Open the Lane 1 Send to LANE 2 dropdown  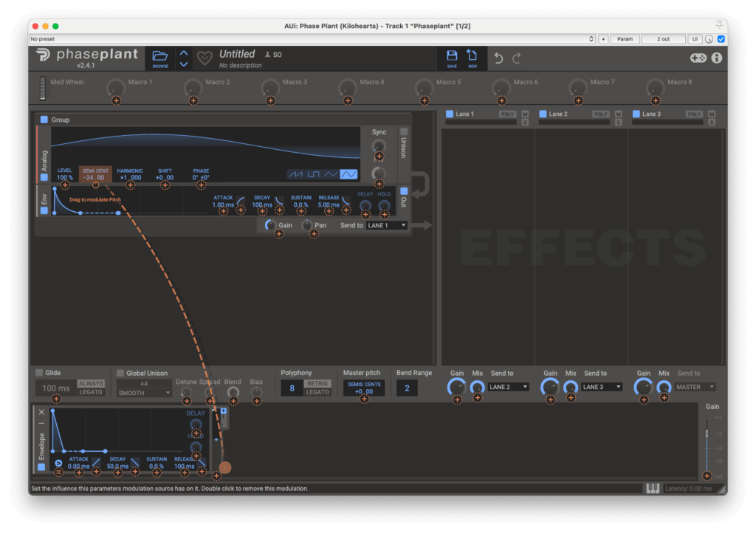click(509, 387)
